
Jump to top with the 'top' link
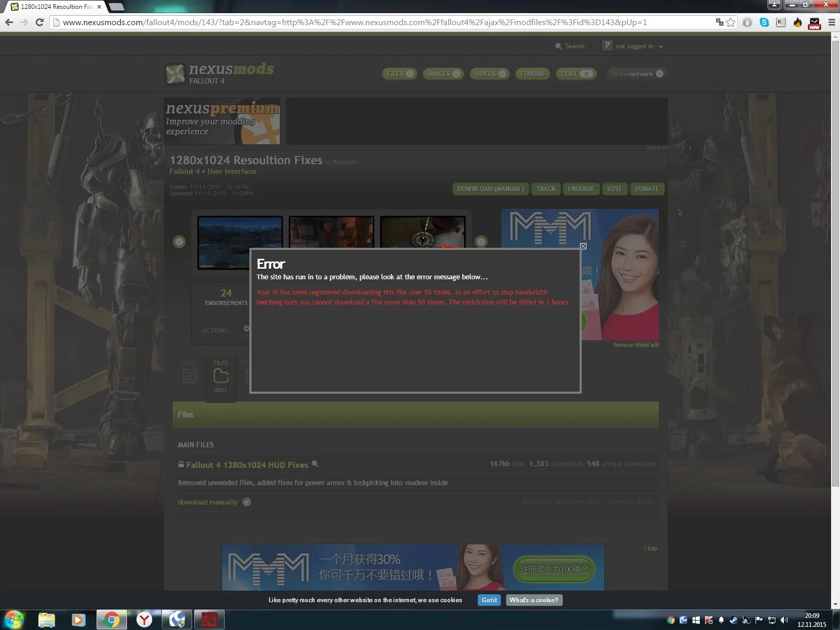tap(650, 549)
